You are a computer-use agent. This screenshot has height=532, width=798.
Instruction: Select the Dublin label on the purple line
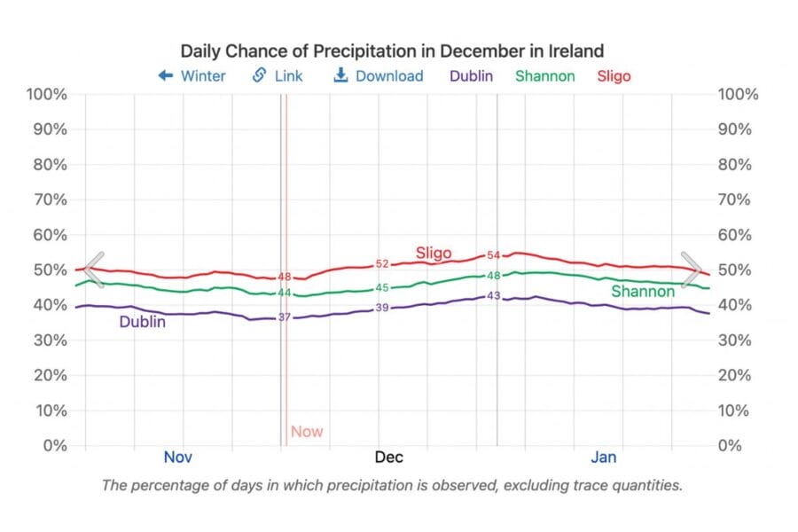pos(142,323)
